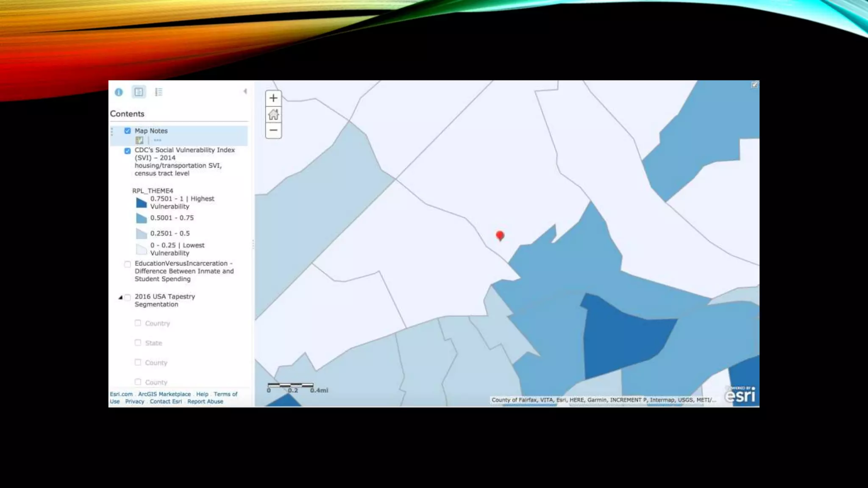This screenshot has height=488, width=868.
Task: Click the Report Abuse link
Action: pyautogui.click(x=205, y=402)
